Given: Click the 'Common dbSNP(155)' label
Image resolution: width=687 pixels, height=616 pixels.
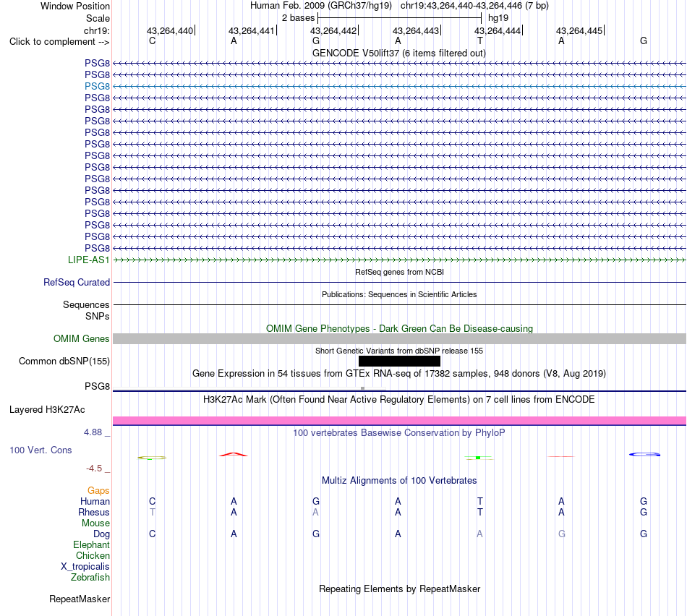Looking at the screenshot, I should (x=64, y=361).
